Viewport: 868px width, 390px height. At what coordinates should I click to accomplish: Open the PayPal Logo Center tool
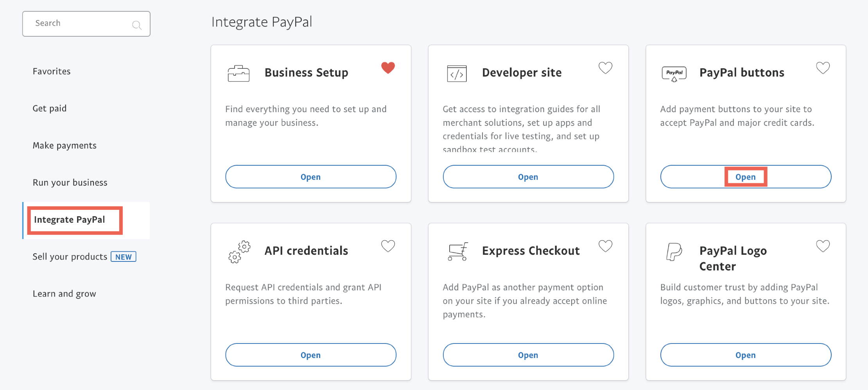(746, 355)
